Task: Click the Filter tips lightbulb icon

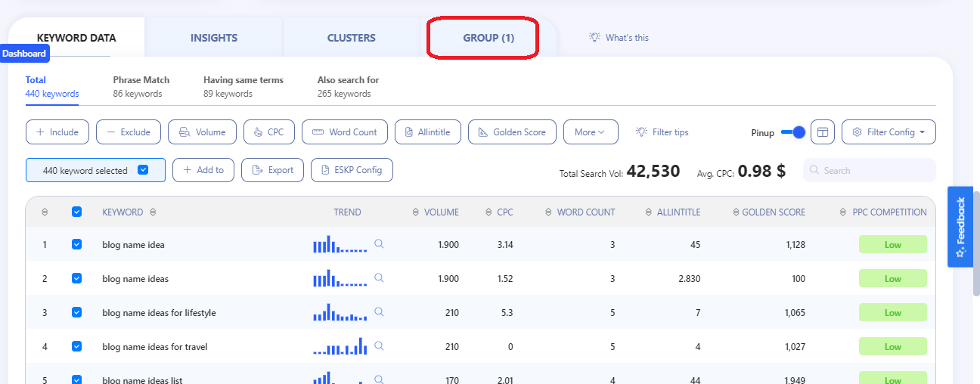Action: (x=642, y=132)
